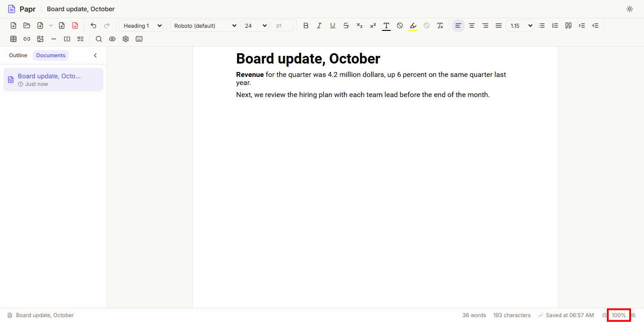
Task: Insert a horizontal rule
Action: click(x=54, y=39)
